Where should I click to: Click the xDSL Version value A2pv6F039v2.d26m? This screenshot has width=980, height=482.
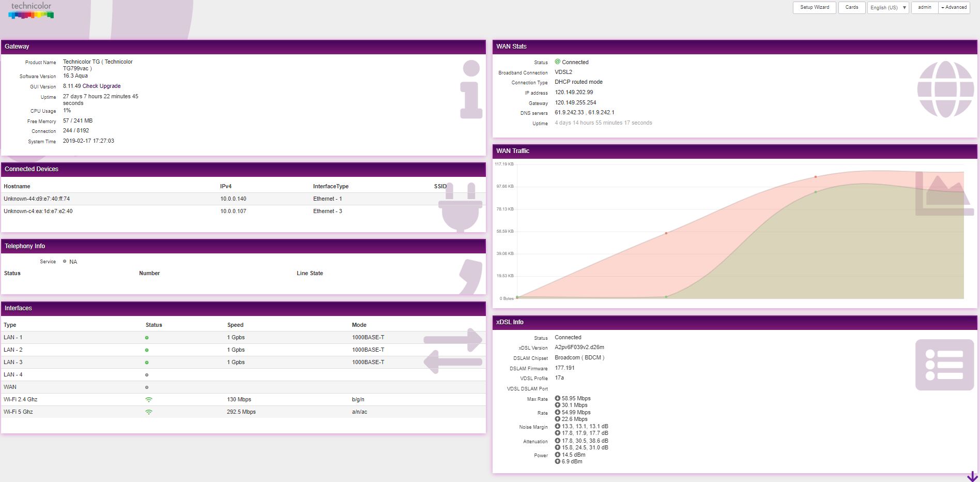point(579,348)
